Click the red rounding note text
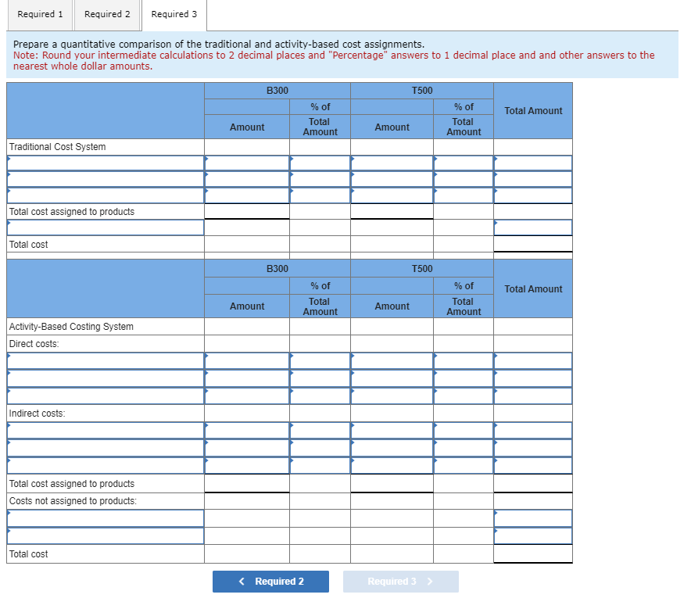 tap(334, 61)
